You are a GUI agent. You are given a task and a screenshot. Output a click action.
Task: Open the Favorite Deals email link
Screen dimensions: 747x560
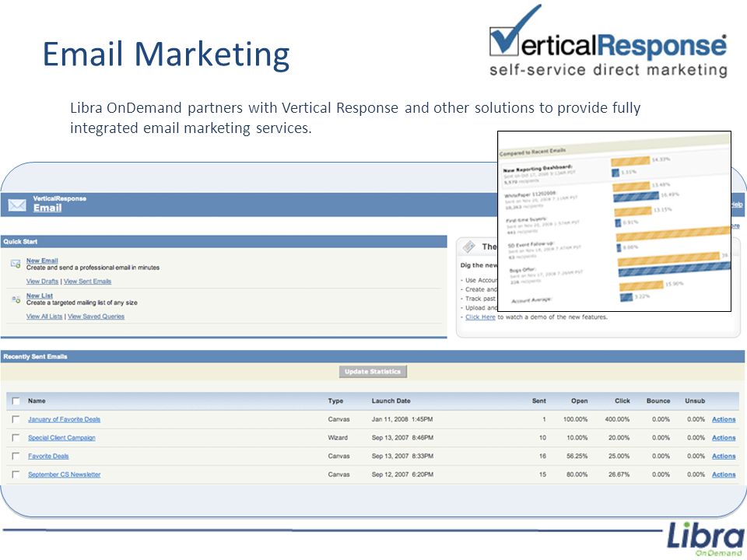[x=48, y=457]
